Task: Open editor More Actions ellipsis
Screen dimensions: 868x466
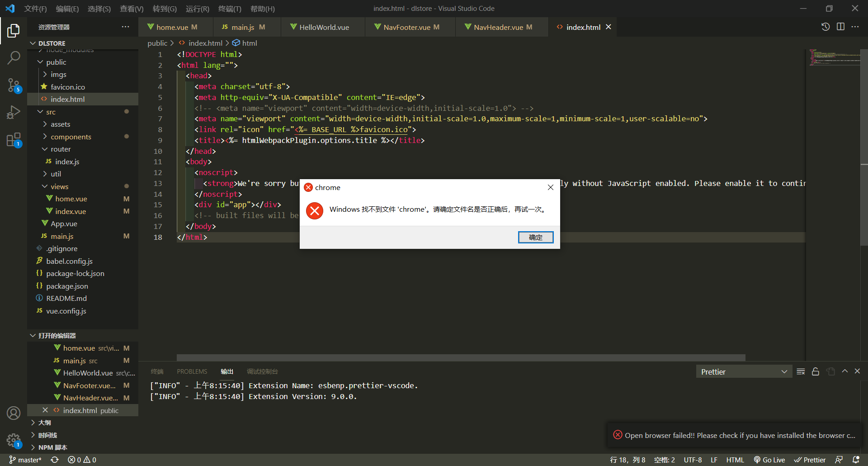Action: (855, 27)
